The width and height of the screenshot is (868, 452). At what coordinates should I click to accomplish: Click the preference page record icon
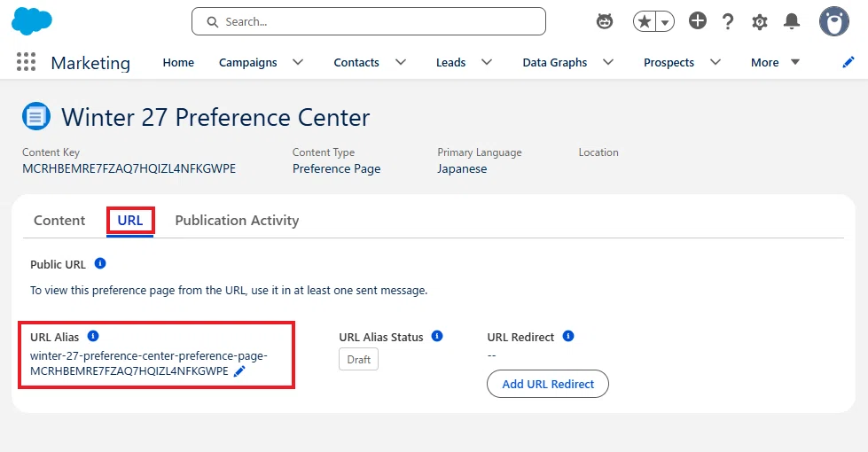click(36, 116)
